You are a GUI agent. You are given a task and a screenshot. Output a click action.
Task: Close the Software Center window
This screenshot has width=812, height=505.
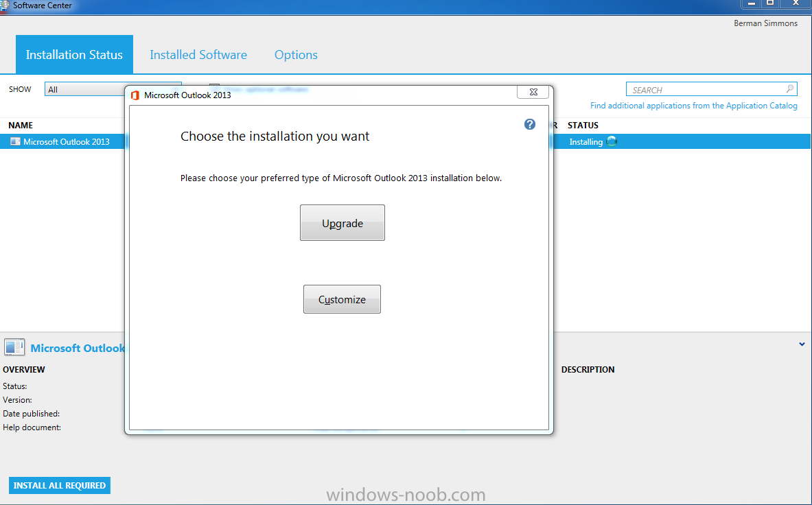[x=796, y=4]
